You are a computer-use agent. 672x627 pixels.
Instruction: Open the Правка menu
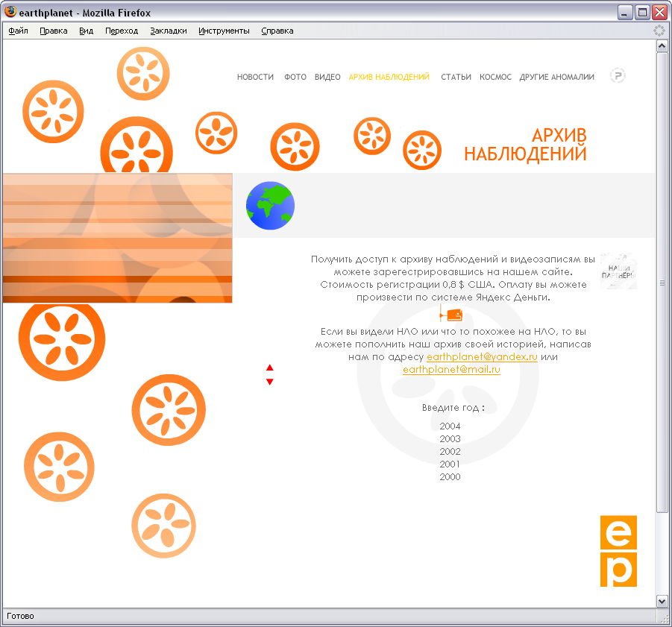[54, 31]
